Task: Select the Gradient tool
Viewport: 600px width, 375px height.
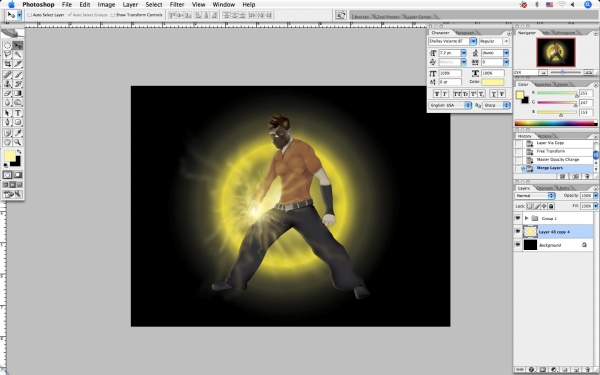Action: coord(18,93)
